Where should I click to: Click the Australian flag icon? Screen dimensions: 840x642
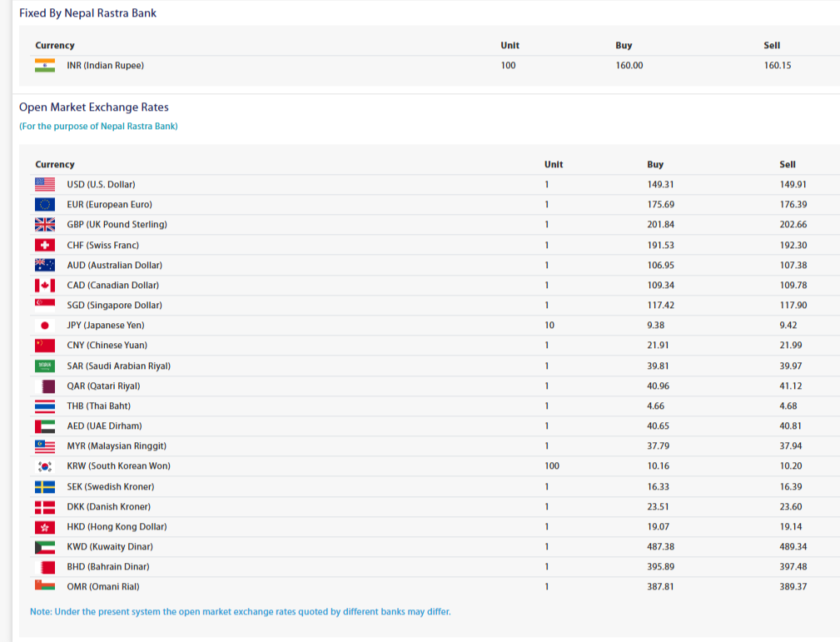click(45, 265)
